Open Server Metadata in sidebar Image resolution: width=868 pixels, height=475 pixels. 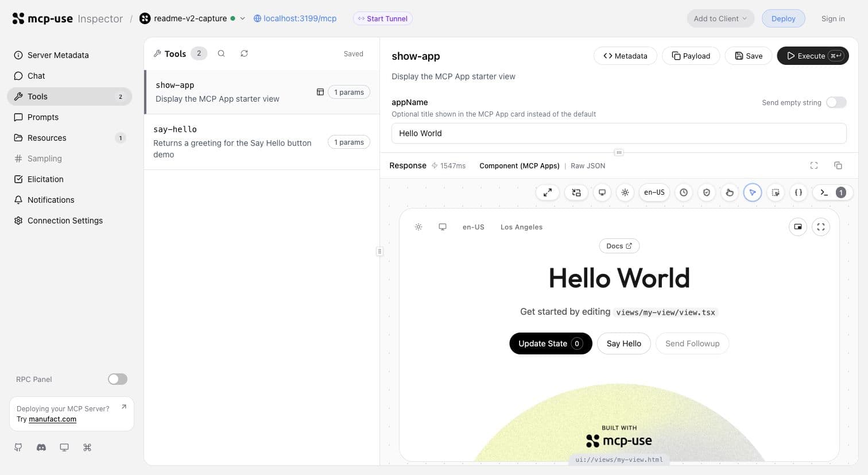69,55
